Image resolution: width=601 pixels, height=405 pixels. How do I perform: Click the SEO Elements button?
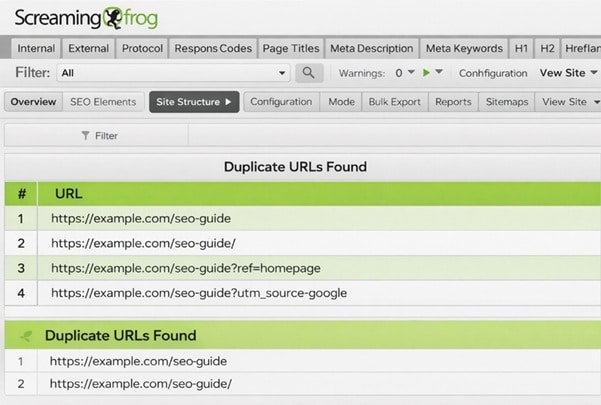[x=103, y=102]
